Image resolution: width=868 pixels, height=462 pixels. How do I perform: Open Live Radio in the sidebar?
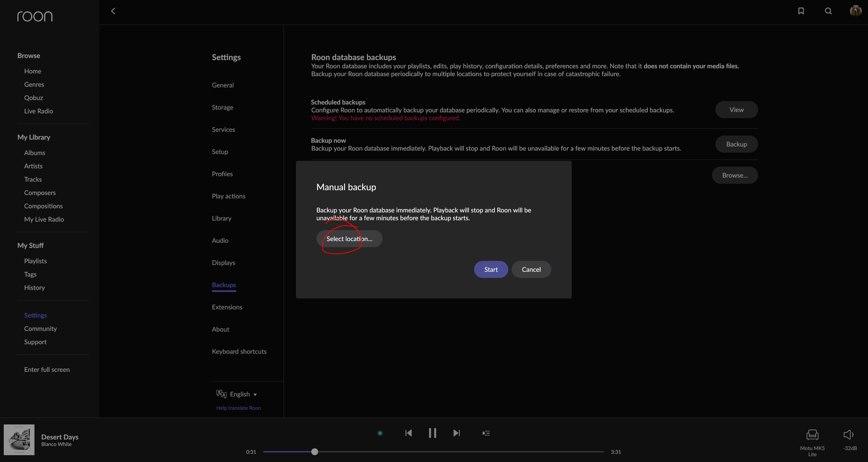pyautogui.click(x=39, y=111)
